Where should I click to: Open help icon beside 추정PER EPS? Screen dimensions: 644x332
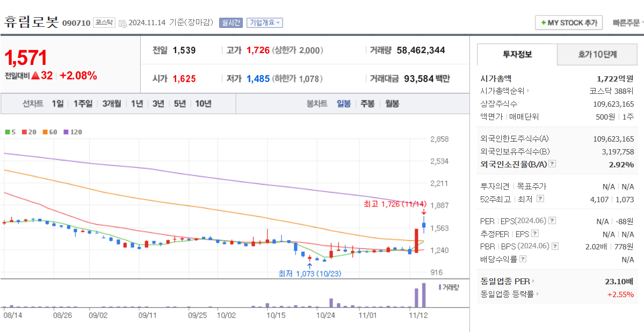[535, 234]
